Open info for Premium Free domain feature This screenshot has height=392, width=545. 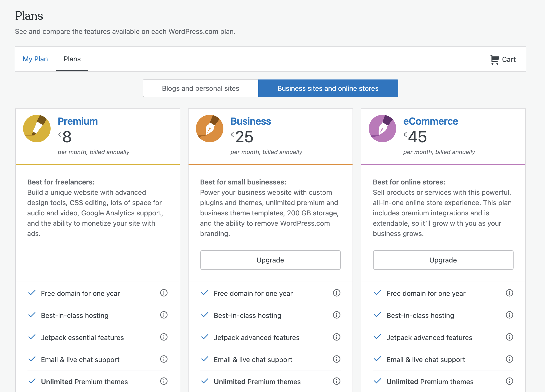coord(164,293)
